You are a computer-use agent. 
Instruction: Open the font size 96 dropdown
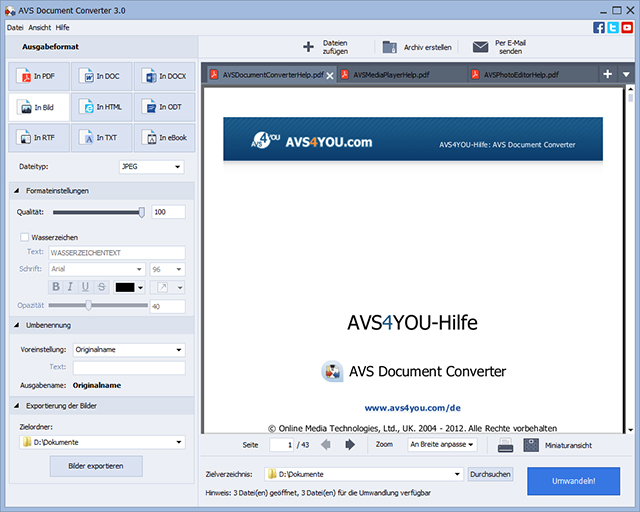click(167, 269)
